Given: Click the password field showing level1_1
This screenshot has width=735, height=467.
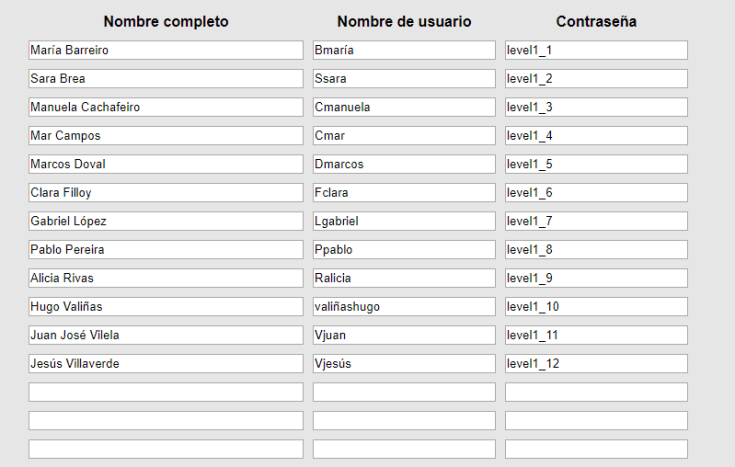Looking at the screenshot, I should (596, 50).
